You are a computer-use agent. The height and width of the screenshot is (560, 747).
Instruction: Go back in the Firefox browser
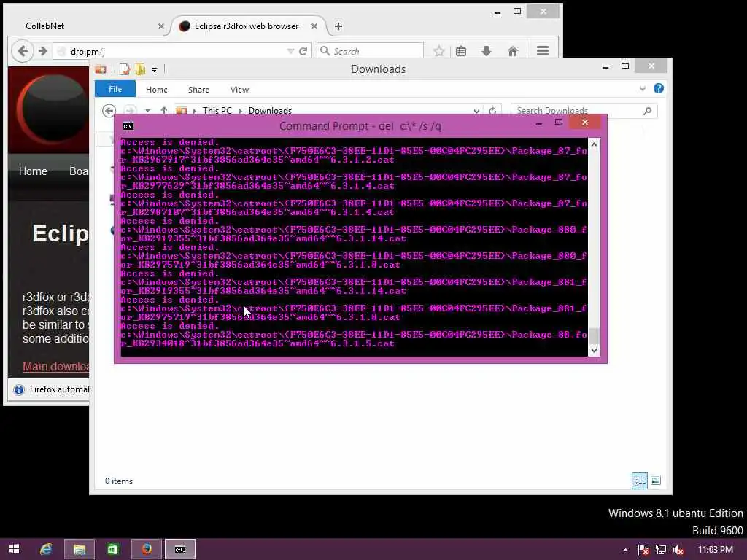(23, 51)
